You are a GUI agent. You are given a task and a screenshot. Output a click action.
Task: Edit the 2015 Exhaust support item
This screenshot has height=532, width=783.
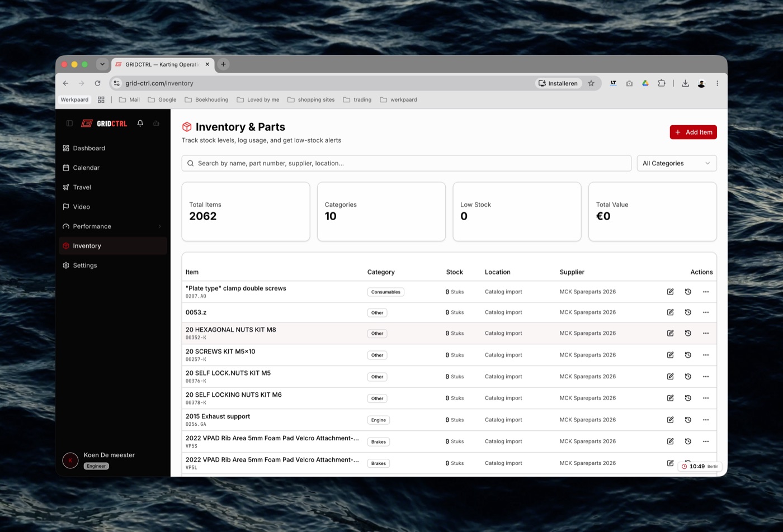coord(670,420)
